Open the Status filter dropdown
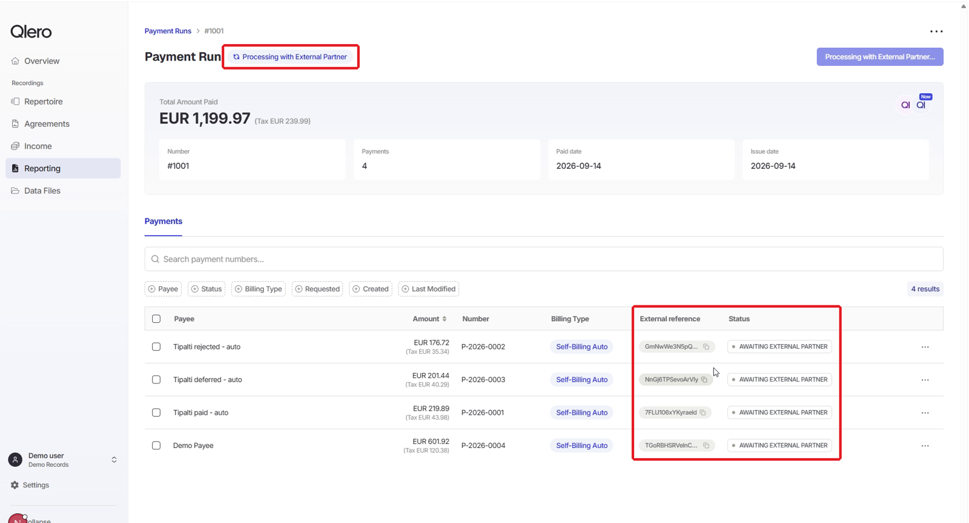The height and width of the screenshot is (523, 969). click(206, 289)
